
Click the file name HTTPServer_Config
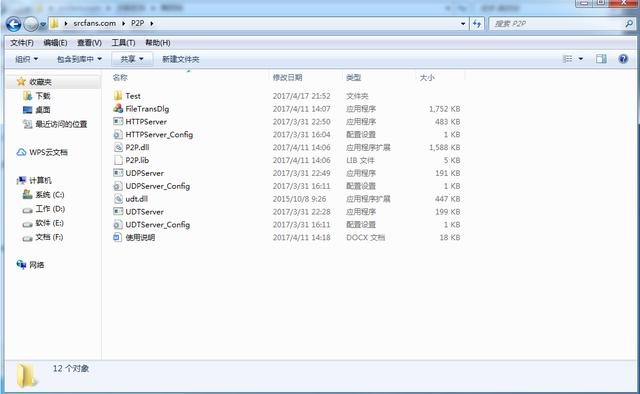159,134
